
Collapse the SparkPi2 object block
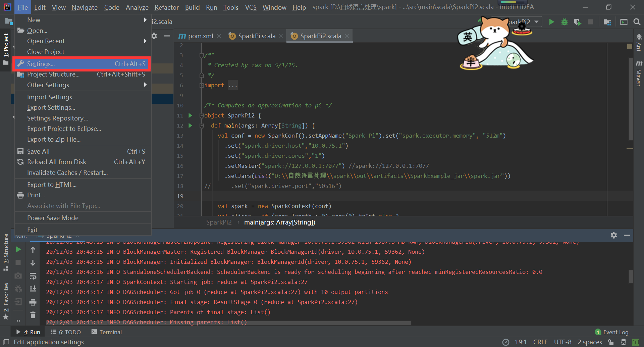click(x=202, y=115)
